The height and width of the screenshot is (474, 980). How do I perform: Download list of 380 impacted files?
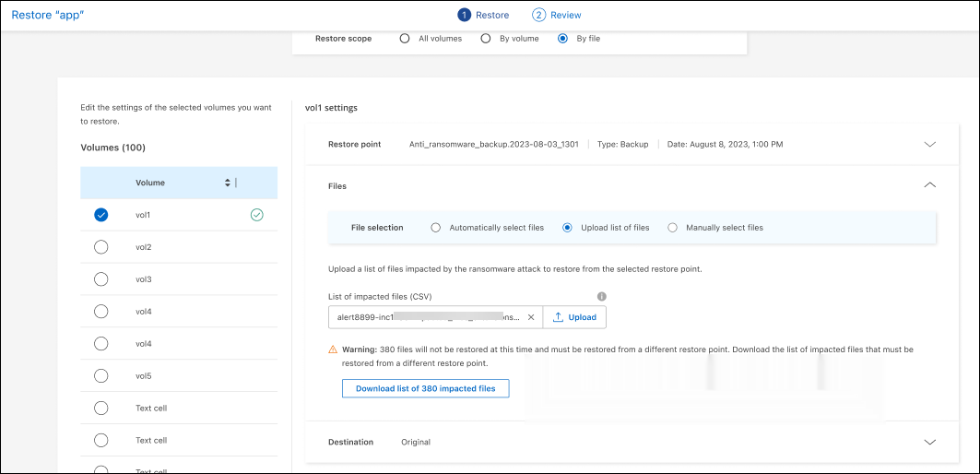[425, 388]
